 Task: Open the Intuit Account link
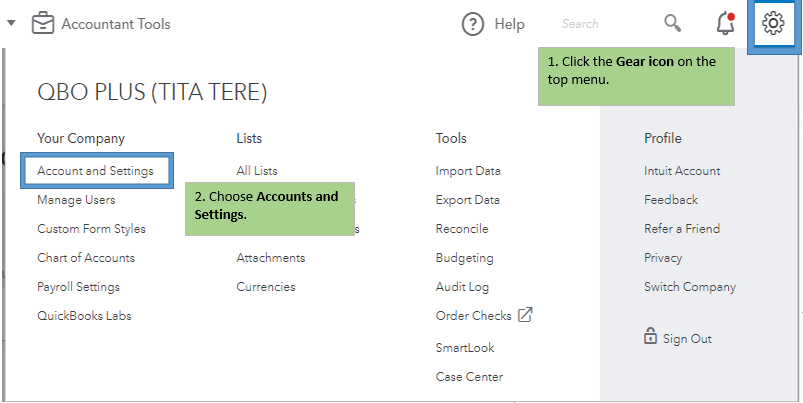click(x=682, y=171)
